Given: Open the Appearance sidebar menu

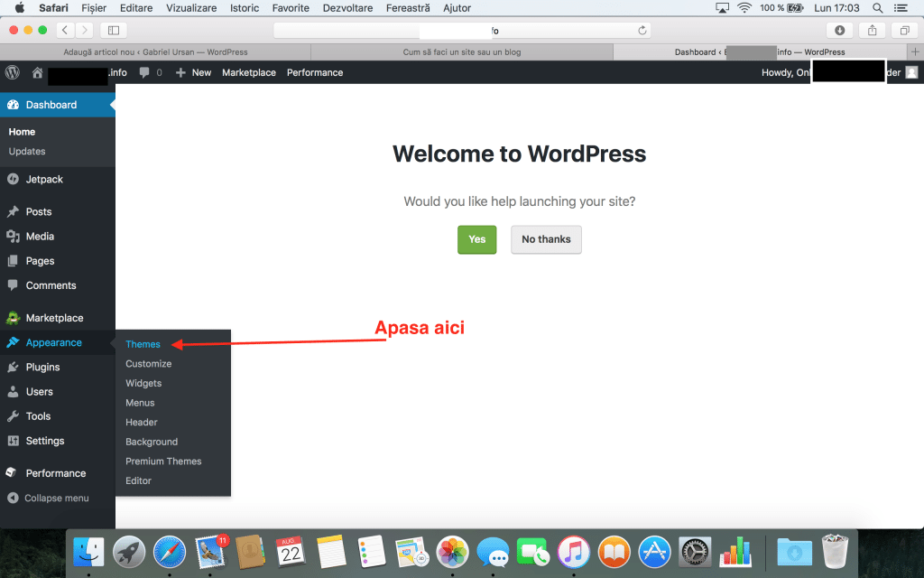Looking at the screenshot, I should (x=58, y=342).
